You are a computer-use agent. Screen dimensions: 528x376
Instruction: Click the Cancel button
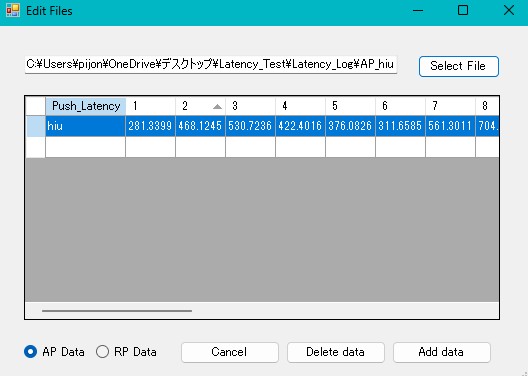tap(230, 352)
